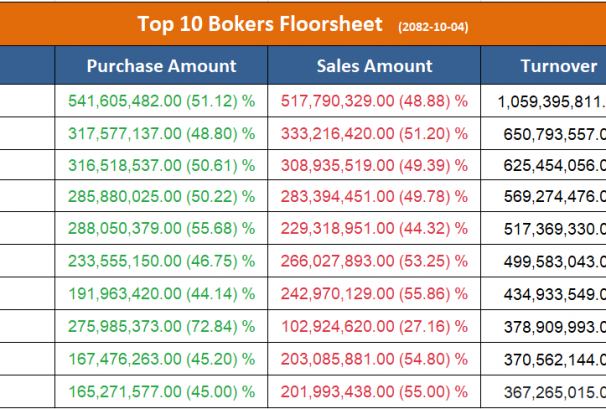Image resolution: width=606 pixels, height=409 pixels.
Task: Select sales amount 333,216,420.00 (51.20) % cell
Action: pyautogui.click(x=374, y=133)
